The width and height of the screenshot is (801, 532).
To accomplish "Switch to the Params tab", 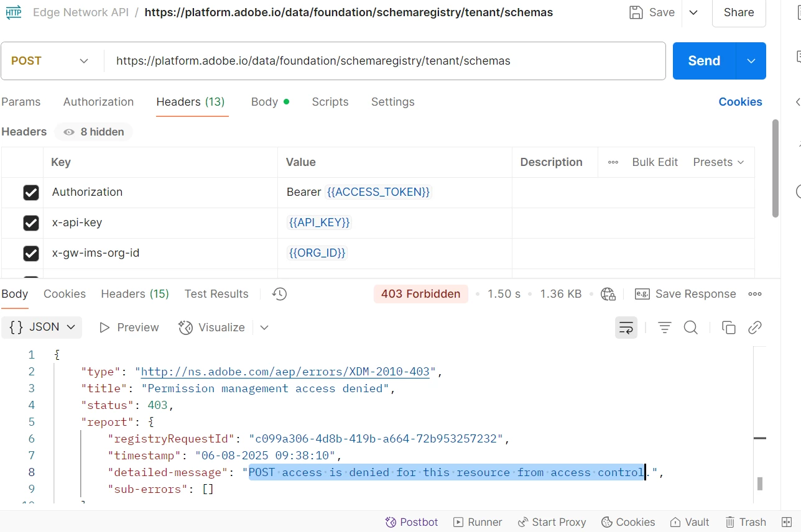I will tap(21, 102).
